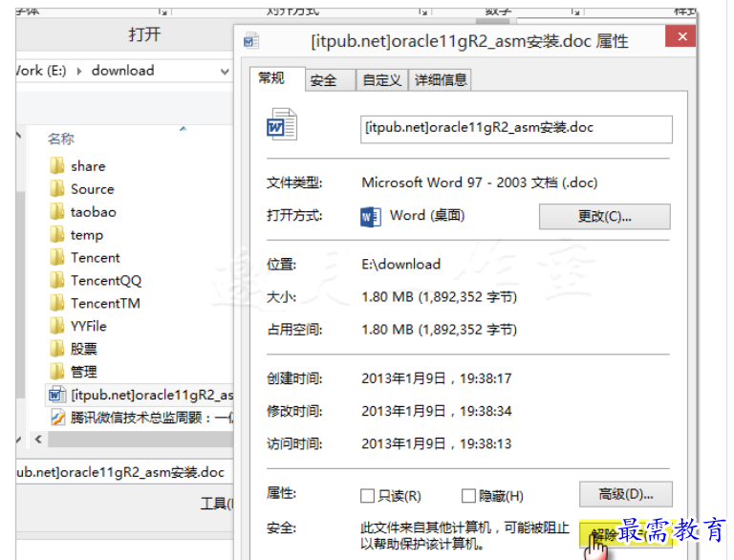Click the 大小 value 1.80 MB (1,892,352 字节)
The width and height of the screenshot is (734, 560).
pos(439,297)
